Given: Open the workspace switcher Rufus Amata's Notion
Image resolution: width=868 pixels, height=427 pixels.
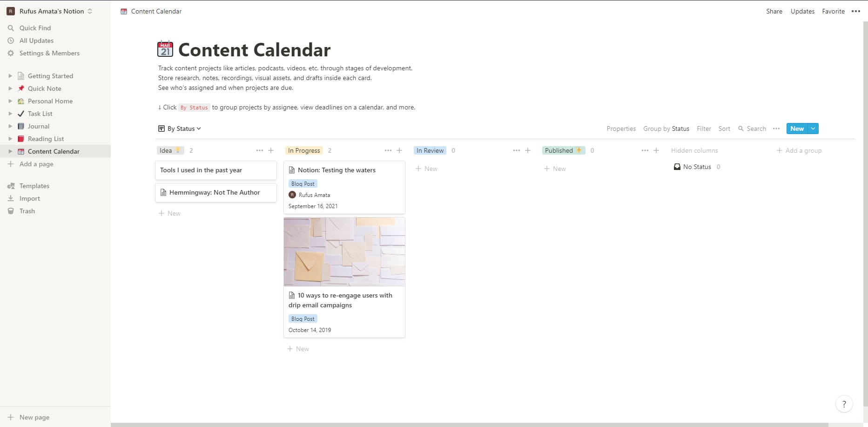Looking at the screenshot, I should click(49, 11).
